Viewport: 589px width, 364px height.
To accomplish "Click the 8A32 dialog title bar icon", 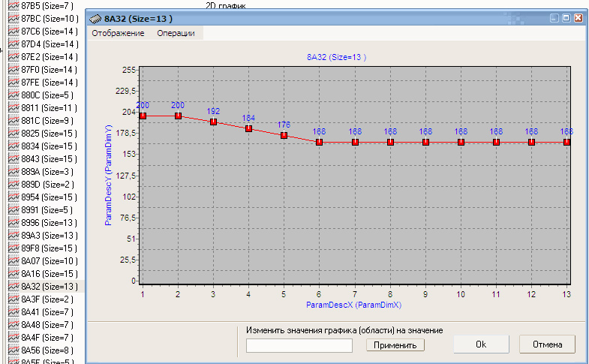I will pos(94,17).
